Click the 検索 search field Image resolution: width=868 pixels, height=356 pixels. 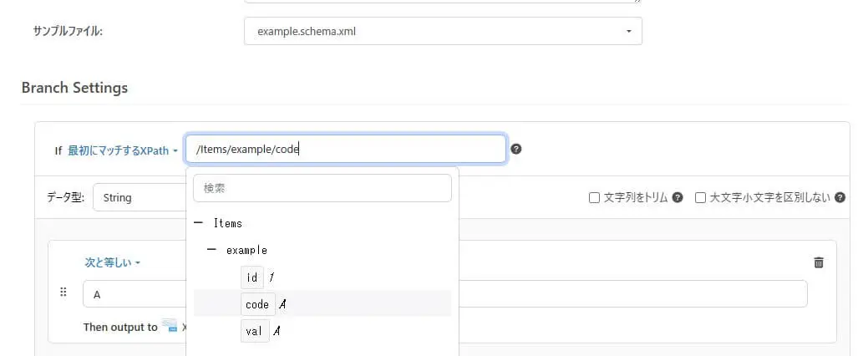coord(322,189)
